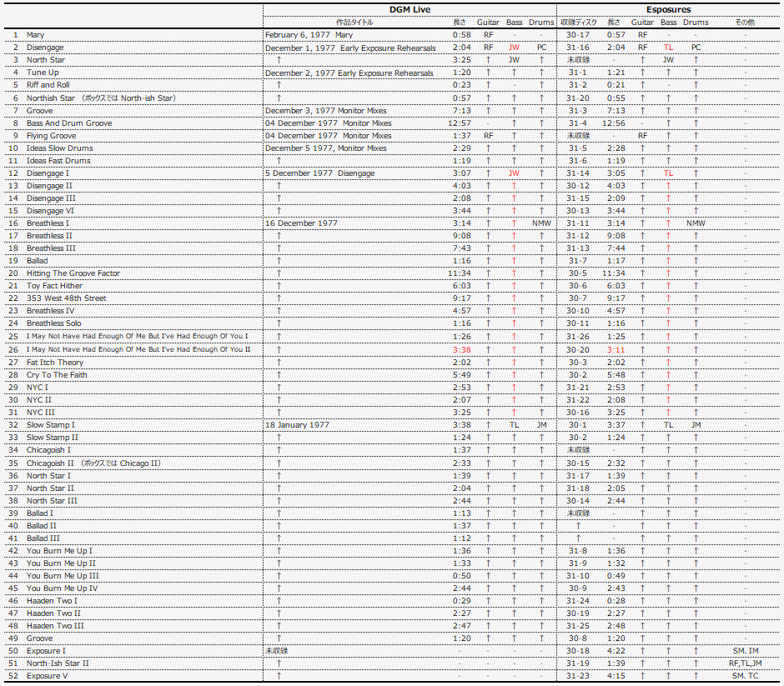Select the "5:49" length value
Screen dimensions: 784x686
coord(461,375)
